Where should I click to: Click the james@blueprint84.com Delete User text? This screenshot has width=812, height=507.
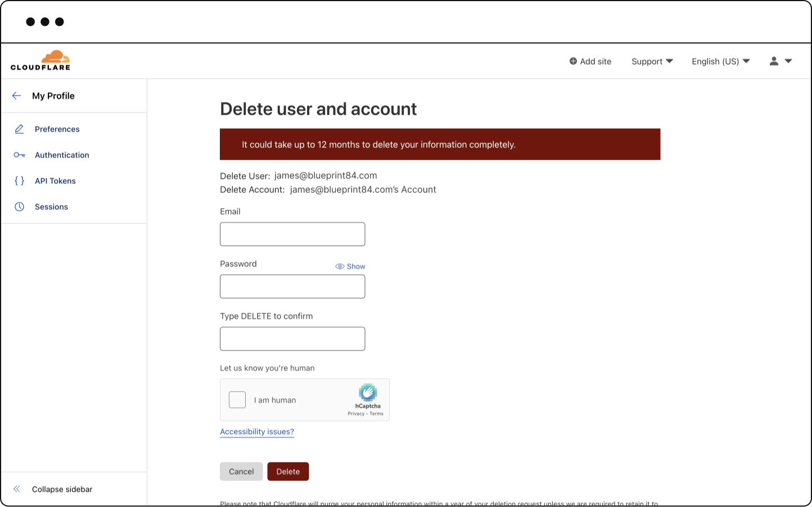326,176
